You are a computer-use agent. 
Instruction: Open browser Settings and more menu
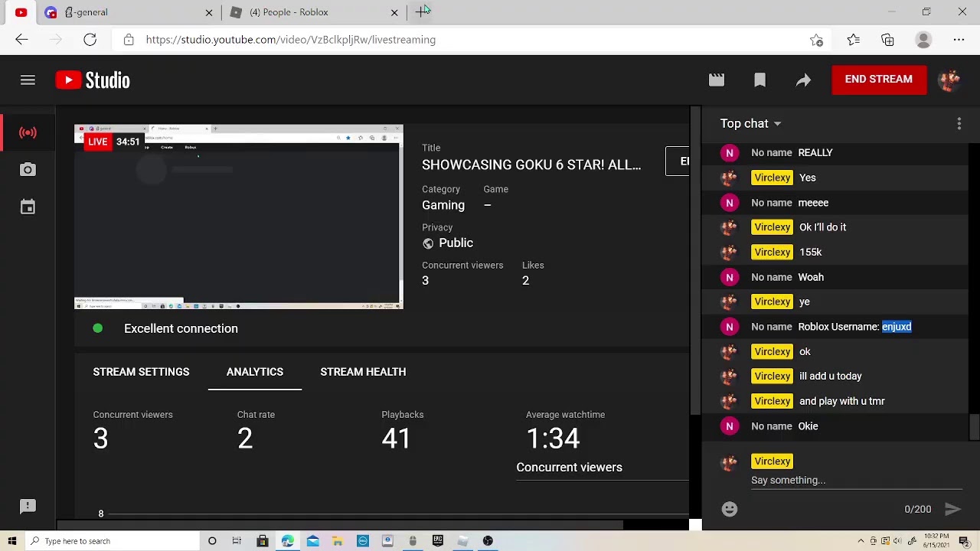(959, 40)
